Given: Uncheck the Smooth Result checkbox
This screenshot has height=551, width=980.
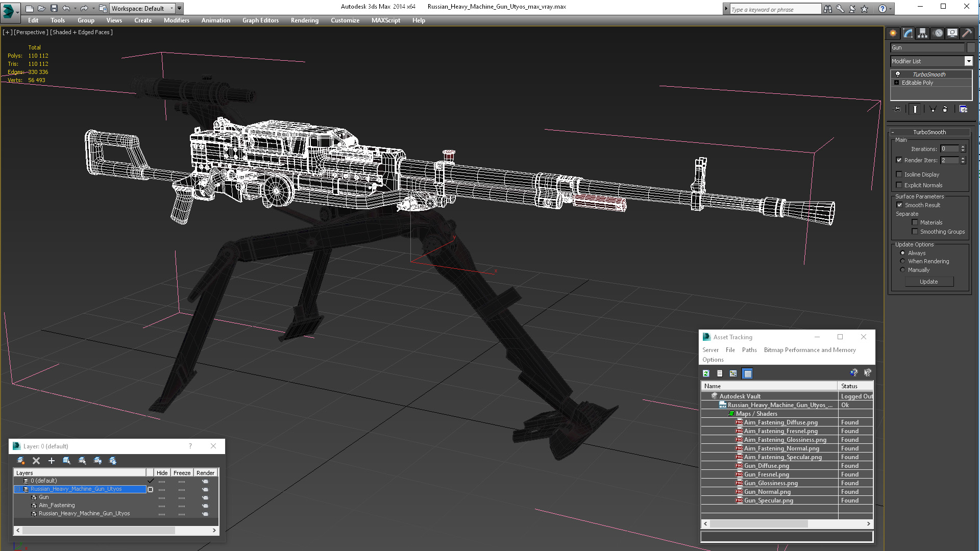Looking at the screenshot, I should tap(899, 205).
